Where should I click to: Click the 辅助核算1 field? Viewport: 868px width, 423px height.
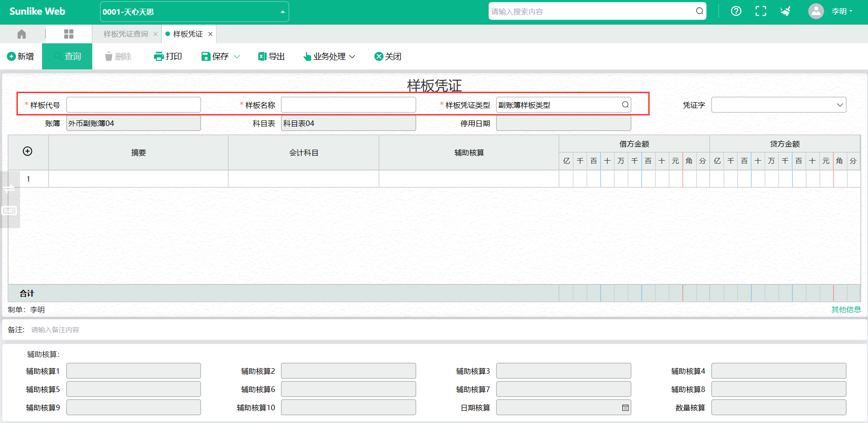133,371
